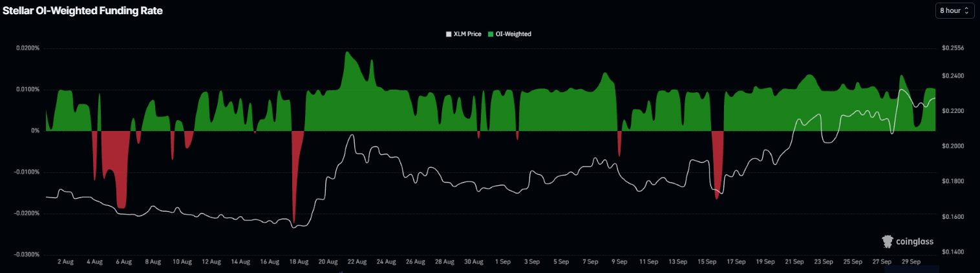This screenshot has width=980, height=273.
Task: Click the 0.0200% left axis label
Action: pos(27,48)
